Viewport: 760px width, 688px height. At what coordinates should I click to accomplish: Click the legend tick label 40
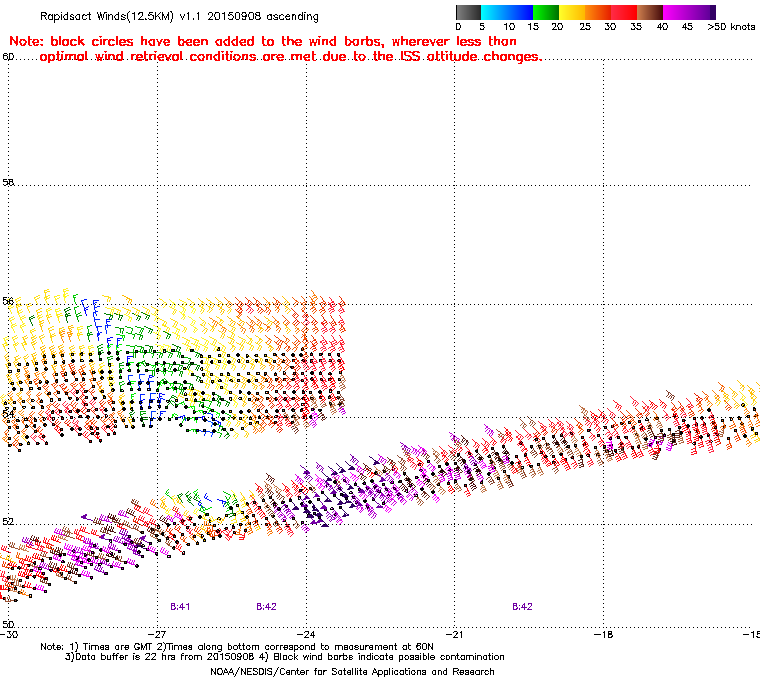pos(662,27)
